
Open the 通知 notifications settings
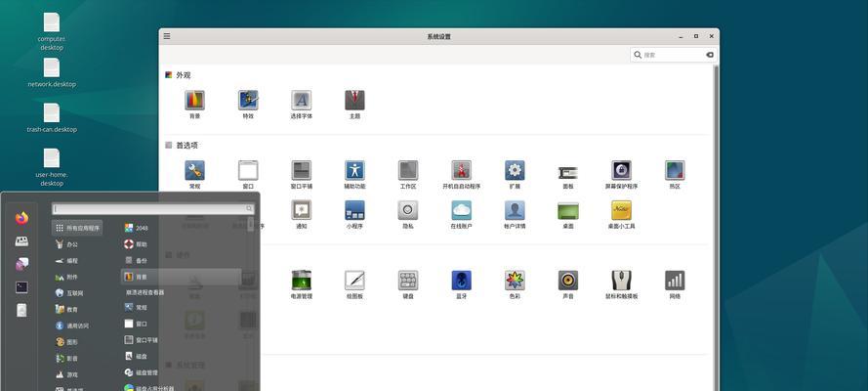coord(301,214)
